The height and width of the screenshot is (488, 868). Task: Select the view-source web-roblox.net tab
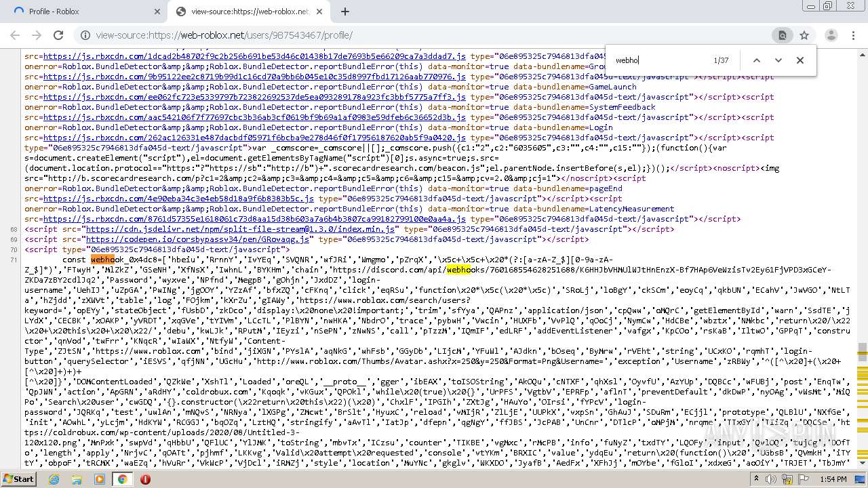click(x=248, y=12)
